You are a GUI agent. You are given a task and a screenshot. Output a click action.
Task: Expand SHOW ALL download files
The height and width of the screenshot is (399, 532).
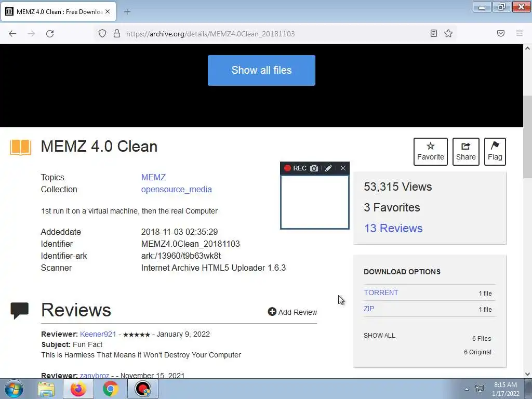coord(379,336)
